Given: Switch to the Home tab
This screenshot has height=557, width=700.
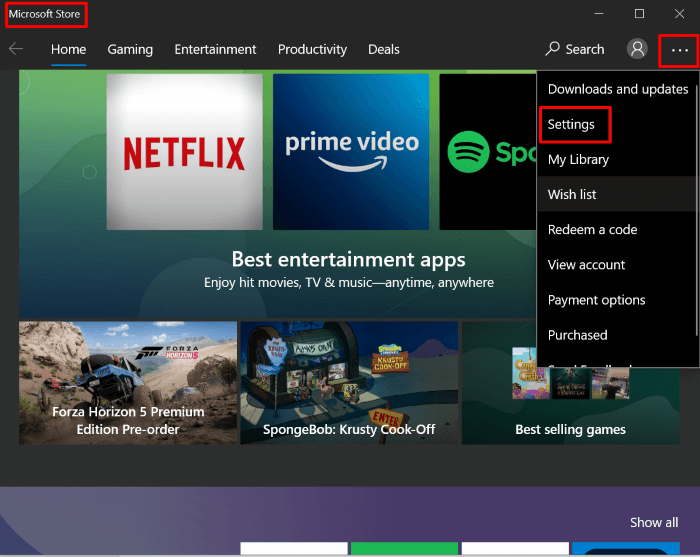Looking at the screenshot, I should click(68, 49).
